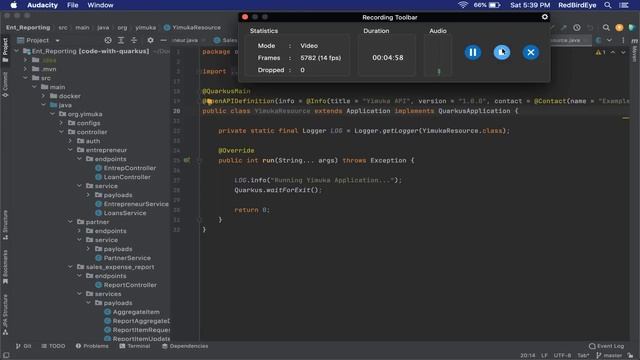This screenshot has width=640, height=360.
Task: Click the yimuka breadcrumb
Action: point(146,27)
